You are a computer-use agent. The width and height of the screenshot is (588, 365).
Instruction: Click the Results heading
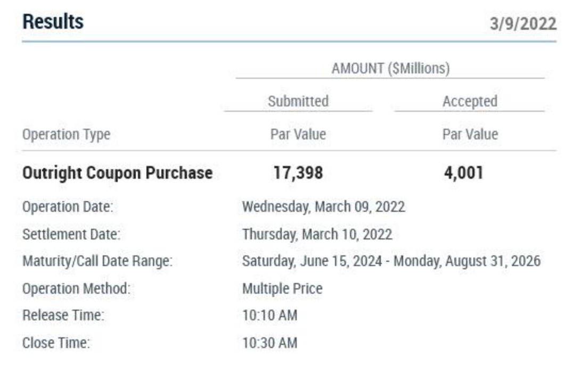(x=53, y=22)
